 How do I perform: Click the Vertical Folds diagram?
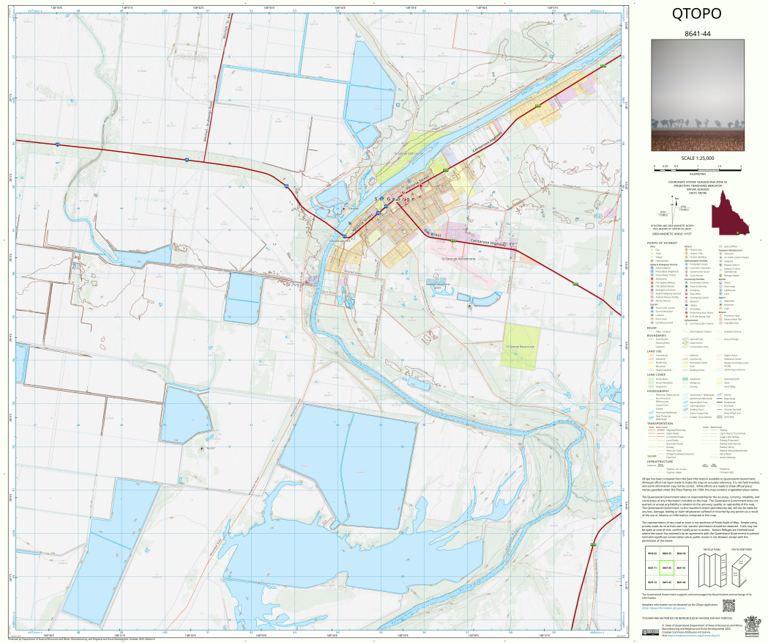point(711,570)
